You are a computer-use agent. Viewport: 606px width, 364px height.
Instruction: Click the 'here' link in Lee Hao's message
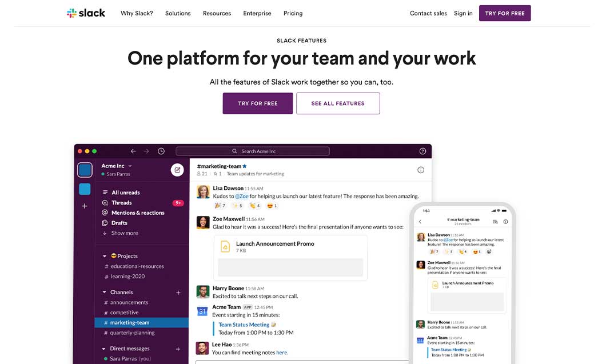(282, 353)
